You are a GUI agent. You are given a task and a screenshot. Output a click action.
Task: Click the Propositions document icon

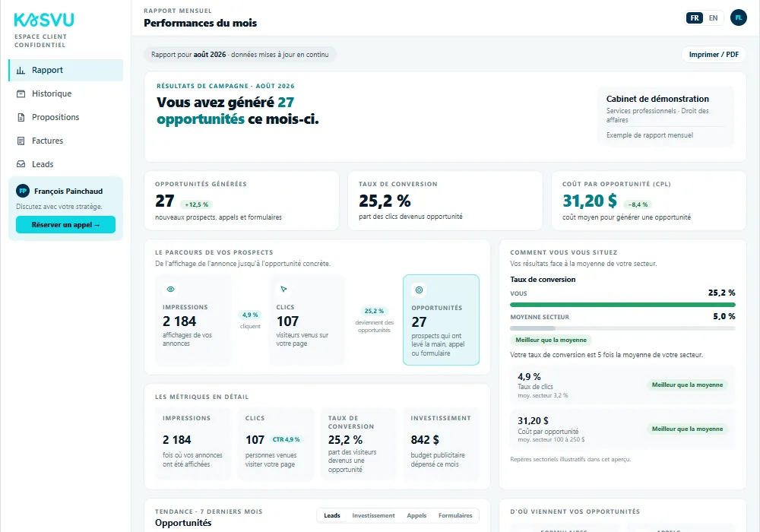tap(21, 117)
